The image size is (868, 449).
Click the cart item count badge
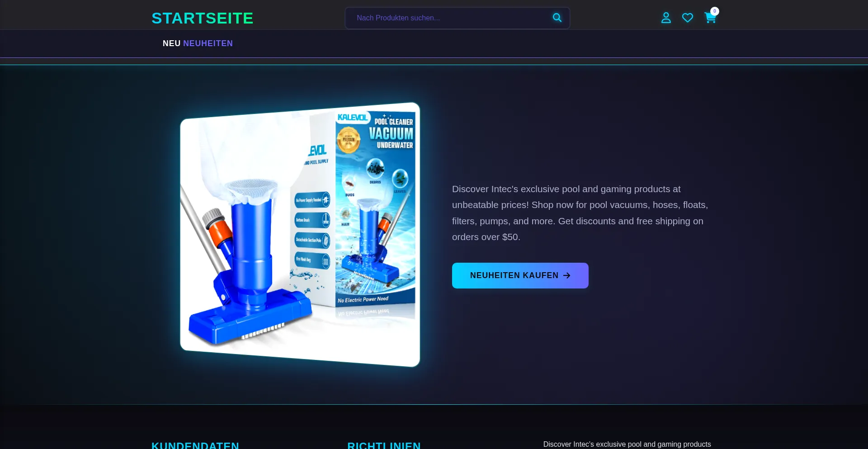point(714,11)
